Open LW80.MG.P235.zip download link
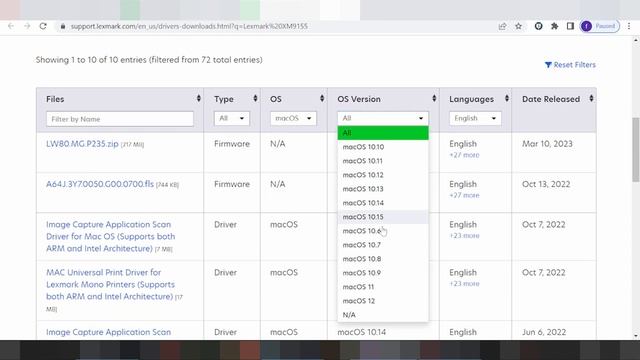The image size is (640, 360). click(82, 144)
